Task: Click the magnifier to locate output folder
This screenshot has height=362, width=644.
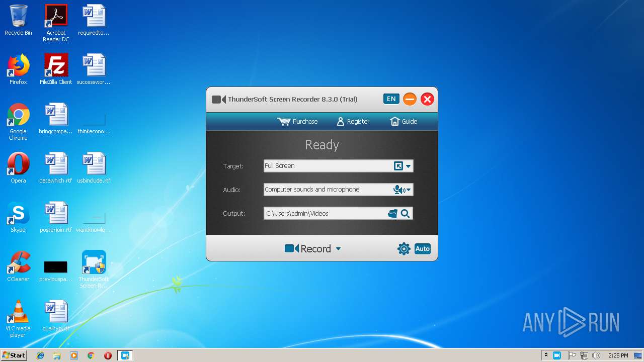Action: tap(405, 214)
